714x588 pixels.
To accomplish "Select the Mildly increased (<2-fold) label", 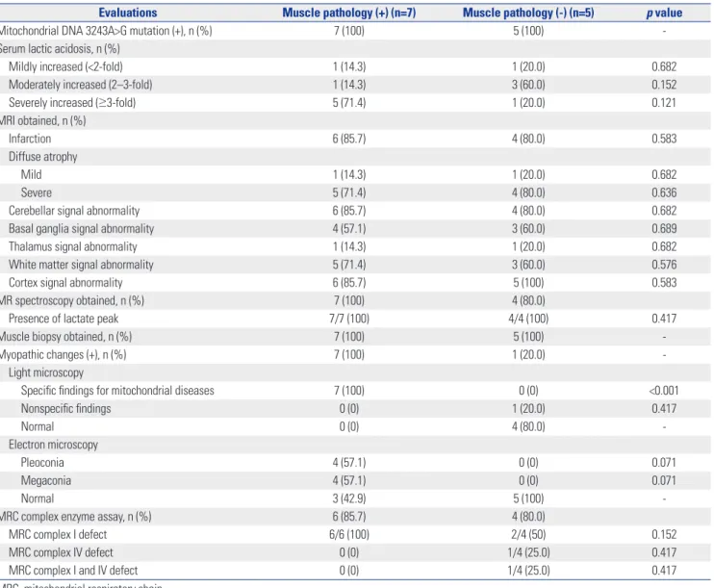I will 65,67.
